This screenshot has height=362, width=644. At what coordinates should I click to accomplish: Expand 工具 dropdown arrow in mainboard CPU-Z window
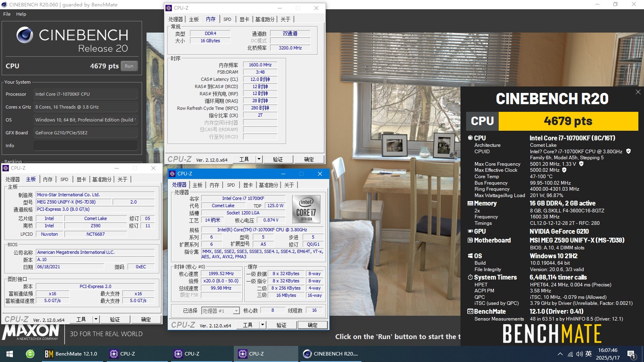coord(96,319)
